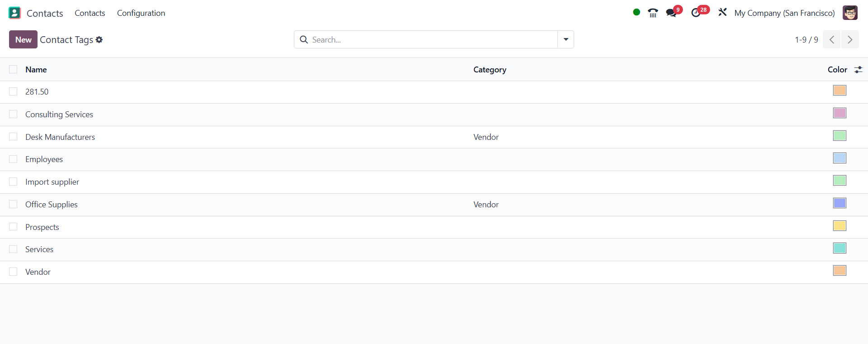Open the activities clock icon
This screenshot has width=868, height=344.
(696, 13)
